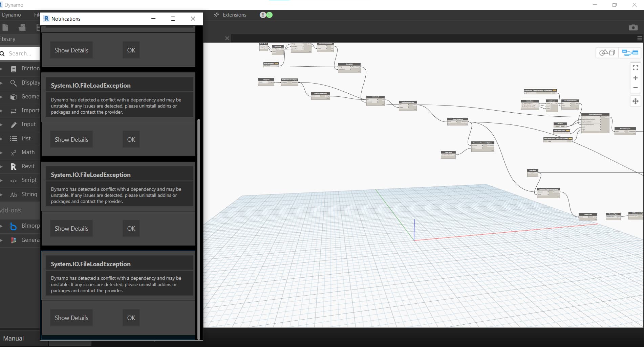
Task: Close the Notifications window
Action: pyautogui.click(x=193, y=19)
